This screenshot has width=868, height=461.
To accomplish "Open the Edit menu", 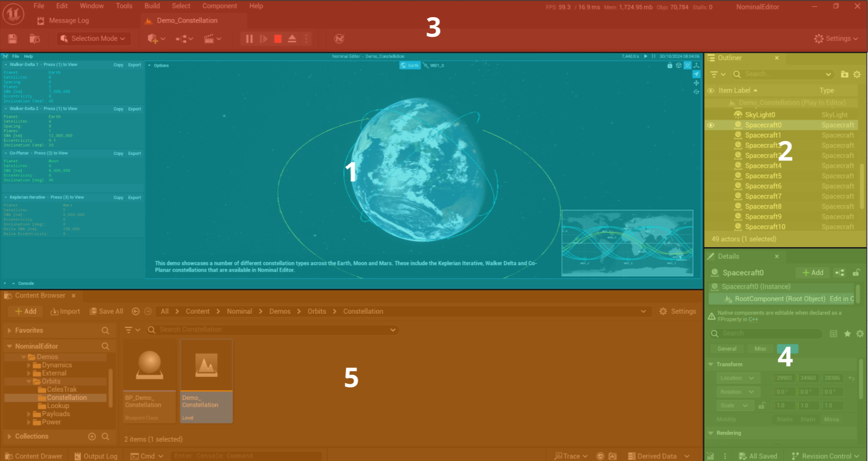I will tap(62, 6).
